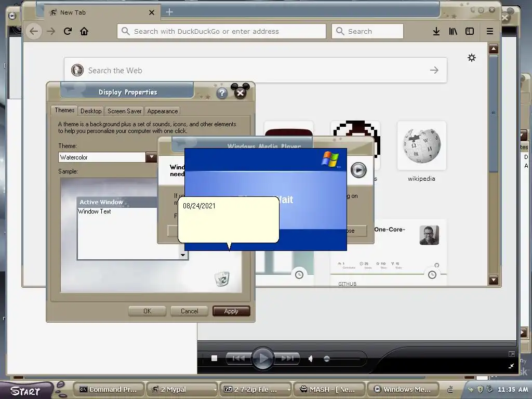The height and width of the screenshot is (399, 532).
Task: Click the Media Player volume slider
Action: click(343, 358)
